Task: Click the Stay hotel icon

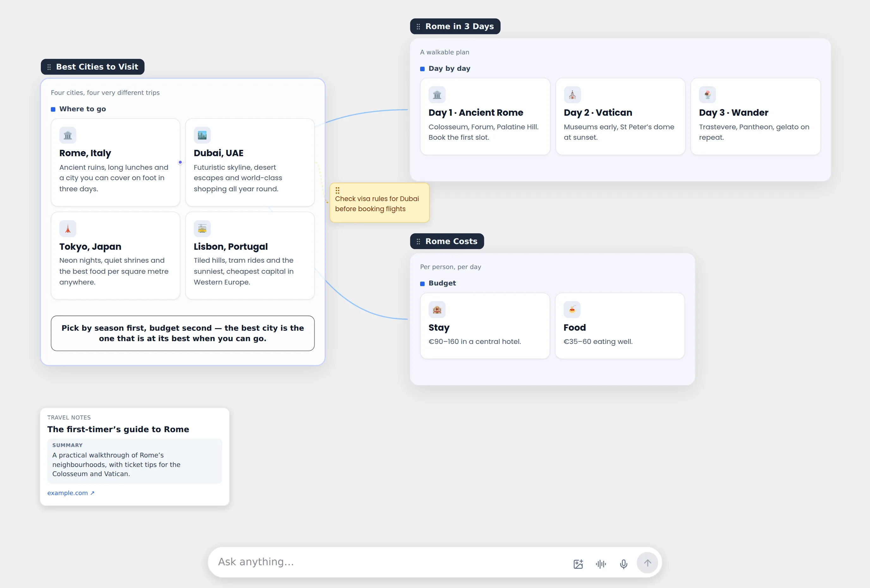Action: click(437, 309)
